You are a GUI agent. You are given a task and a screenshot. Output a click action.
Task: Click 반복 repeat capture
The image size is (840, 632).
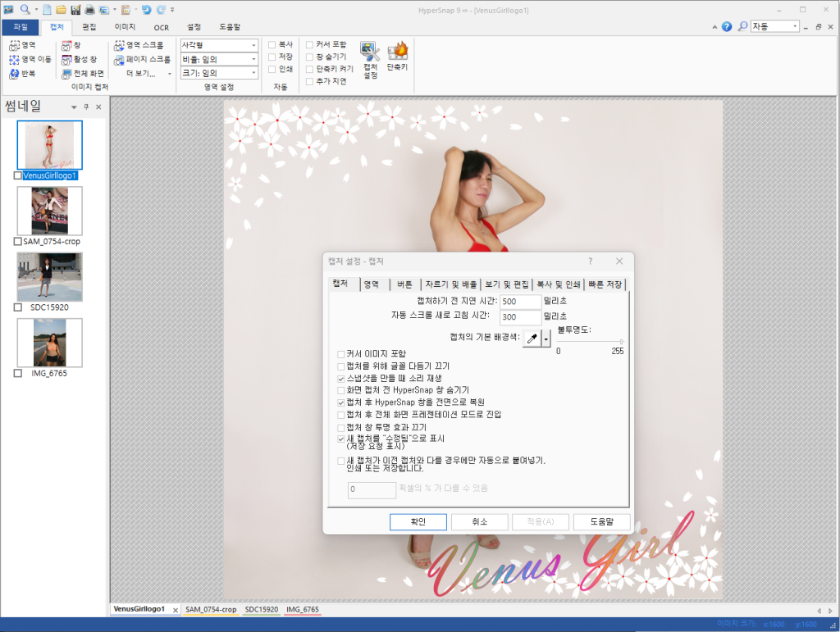click(22, 73)
